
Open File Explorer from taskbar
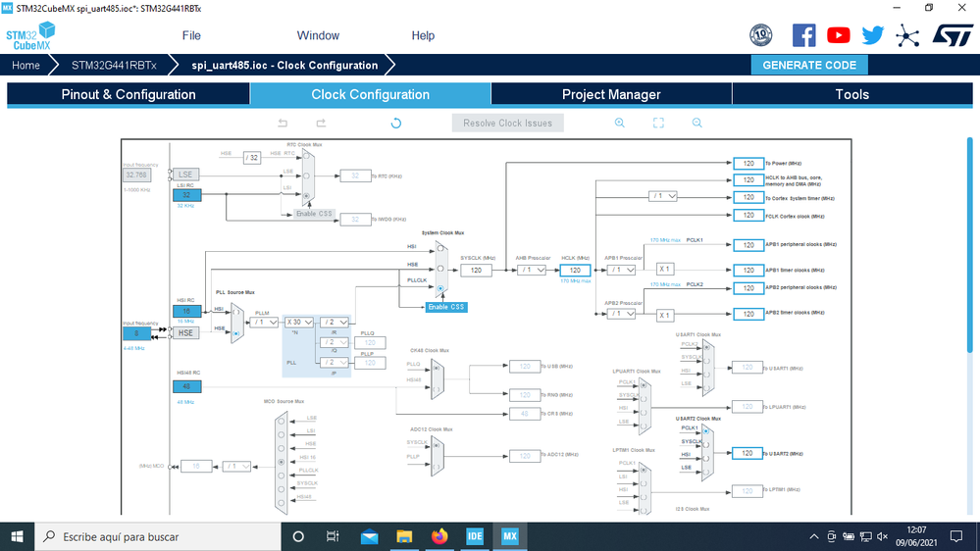(x=404, y=536)
